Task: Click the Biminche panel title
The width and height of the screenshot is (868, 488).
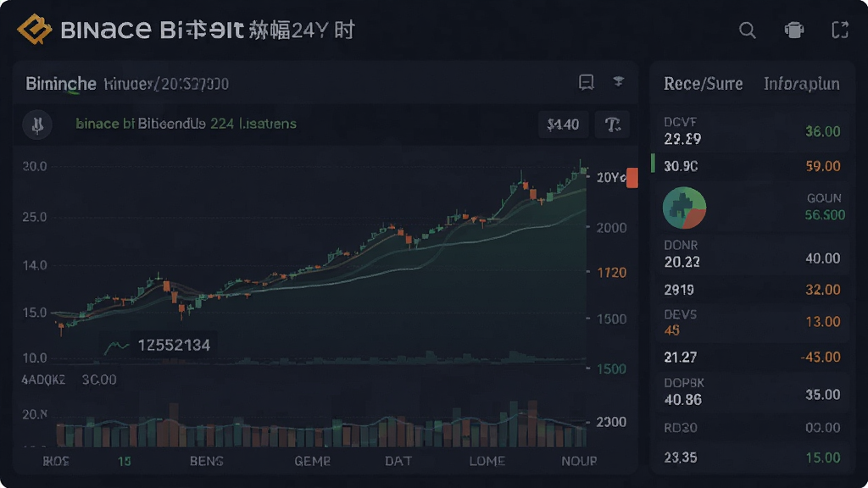Action: [x=61, y=84]
